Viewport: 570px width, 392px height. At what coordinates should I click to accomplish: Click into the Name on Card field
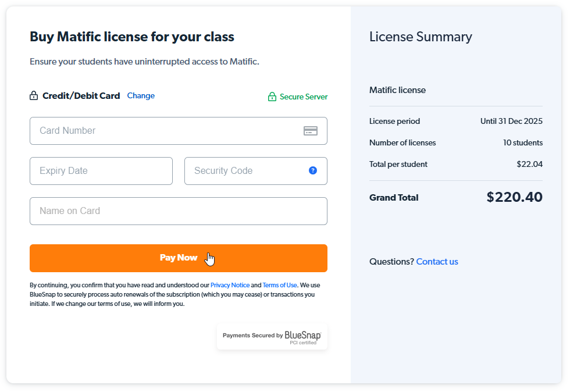(x=179, y=211)
